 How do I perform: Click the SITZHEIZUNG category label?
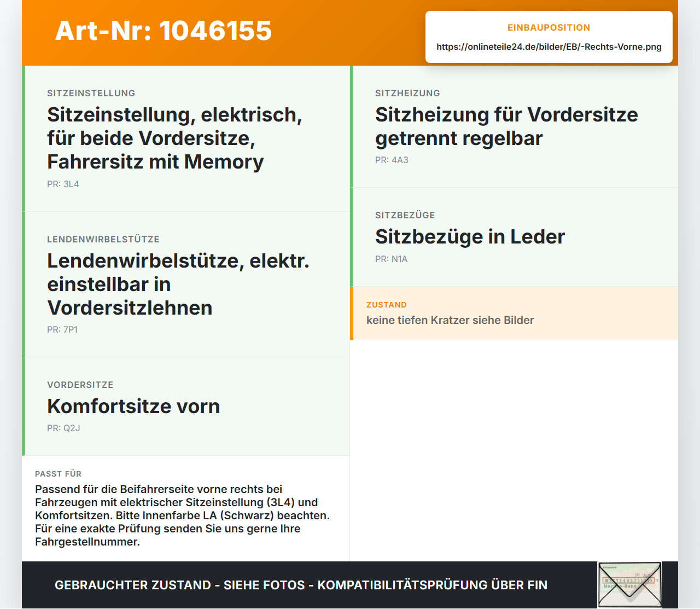pyautogui.click(x=407, y=94)
